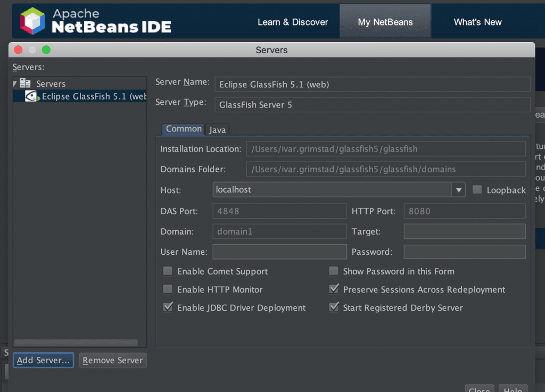The height and width of the screenshot is (392, 545).
Task: Click the Servers dialog title text
Action: [x=271, y=50]
